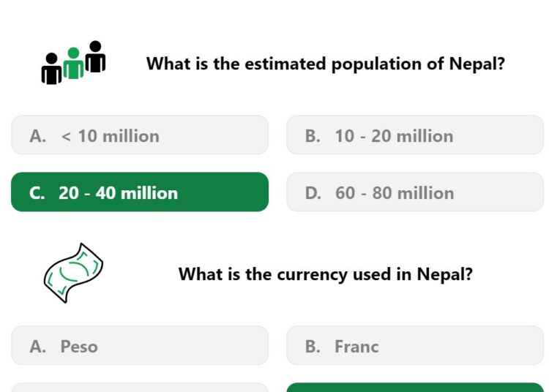
Task: Choose Peso as Nepal's currency
Action: [140, 346]
